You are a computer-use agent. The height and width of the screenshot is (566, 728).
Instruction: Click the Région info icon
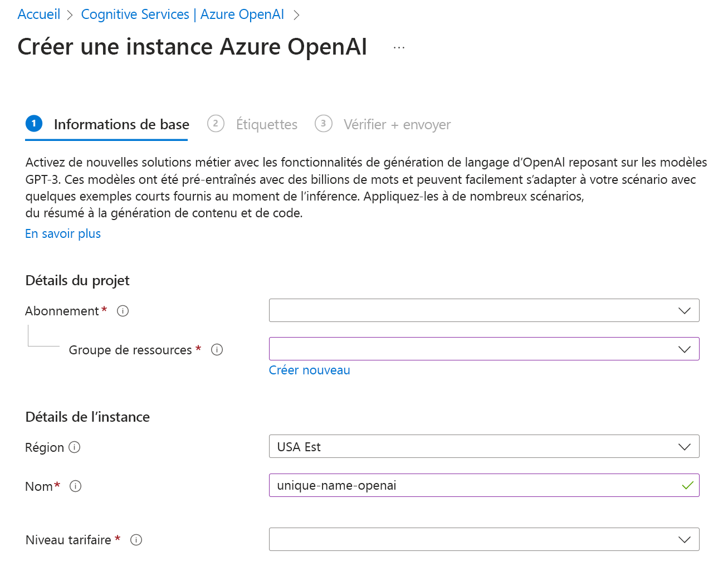coord(75,447)
